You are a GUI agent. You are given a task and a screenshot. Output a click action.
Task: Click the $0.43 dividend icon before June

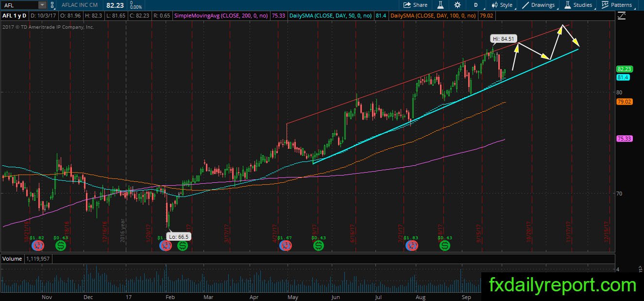pyautogui.click(x=319, y=246)
